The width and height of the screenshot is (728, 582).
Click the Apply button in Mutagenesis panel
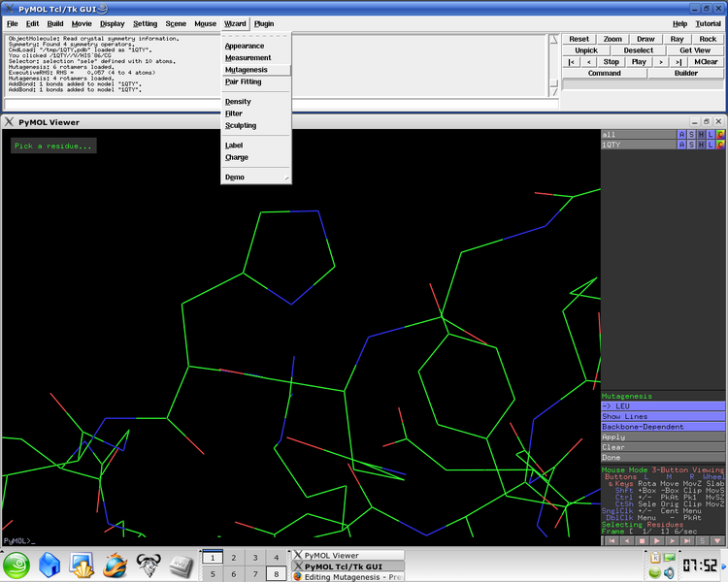(663, 437)
